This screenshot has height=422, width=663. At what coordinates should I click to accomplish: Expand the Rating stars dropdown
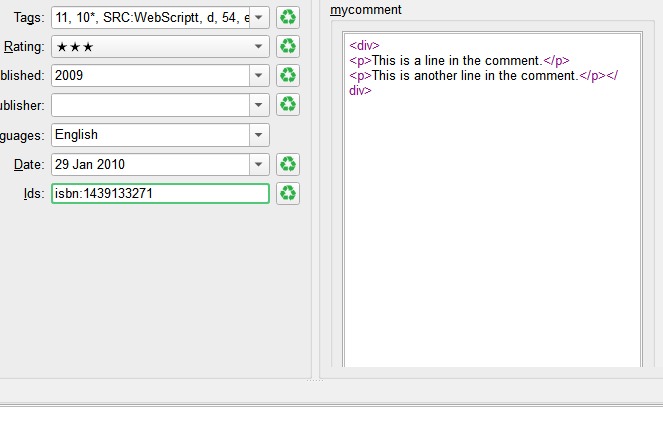tap(259, 46)
